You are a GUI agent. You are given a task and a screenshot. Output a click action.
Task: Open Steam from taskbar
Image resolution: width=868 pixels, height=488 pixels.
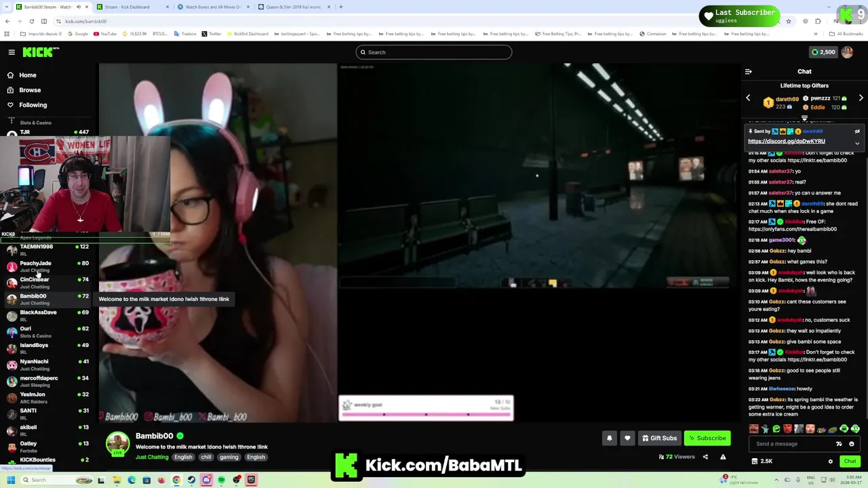pyautogui.click(x=191, y=480)
